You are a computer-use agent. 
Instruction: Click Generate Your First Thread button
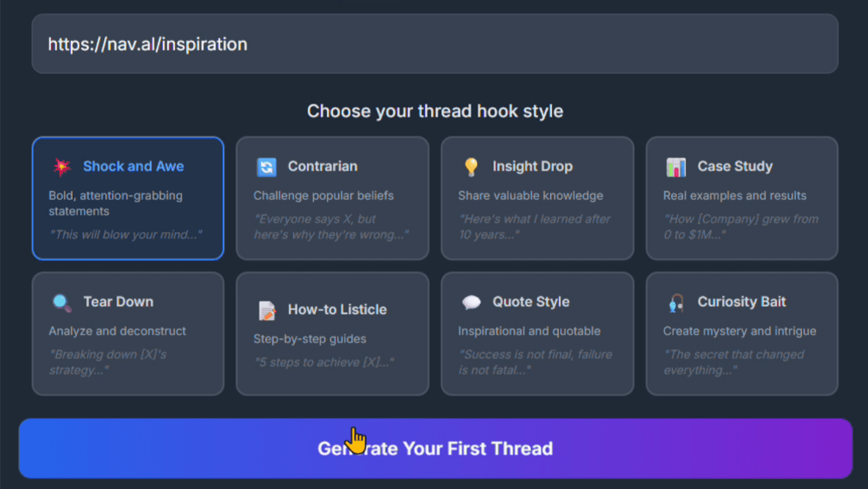(436, 448)
